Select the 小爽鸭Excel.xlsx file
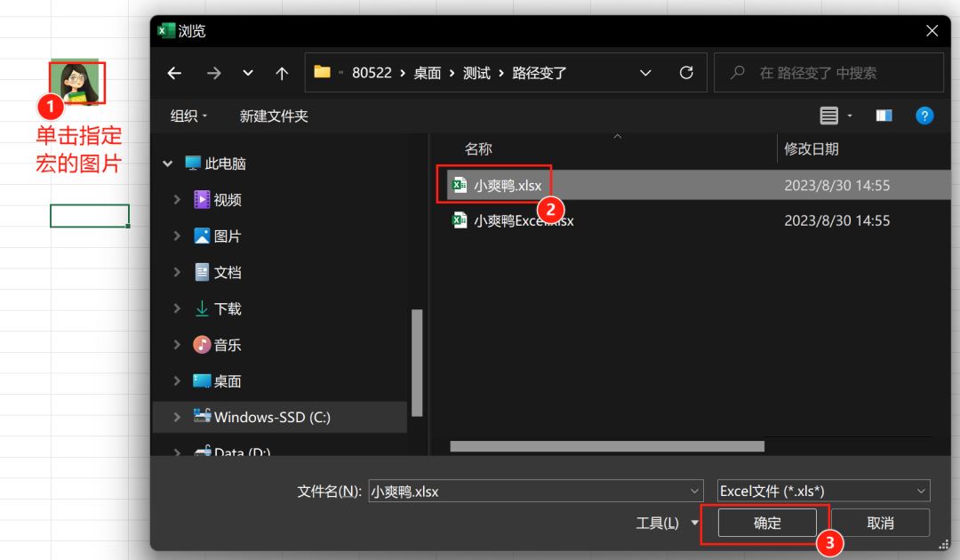This screenshot has height=560, width=960. tap(523, 220)
